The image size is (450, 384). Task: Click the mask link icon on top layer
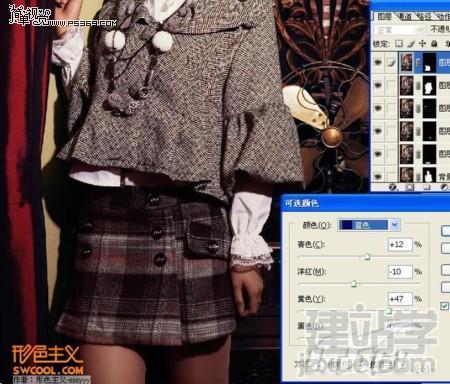coord(418,62)
